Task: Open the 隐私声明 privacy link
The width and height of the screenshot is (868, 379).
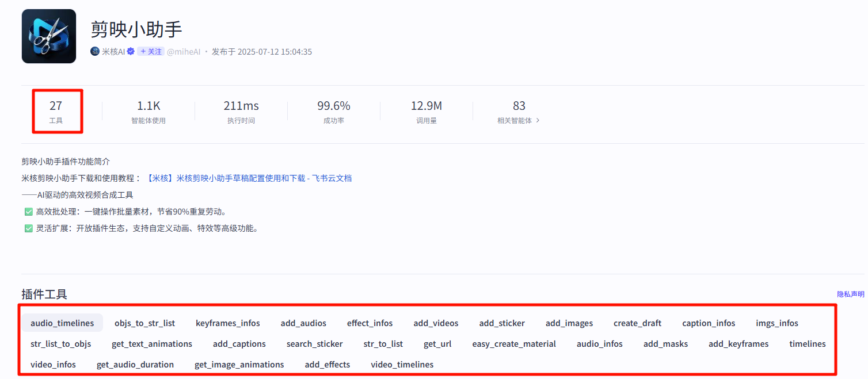Action: (850, 294)
